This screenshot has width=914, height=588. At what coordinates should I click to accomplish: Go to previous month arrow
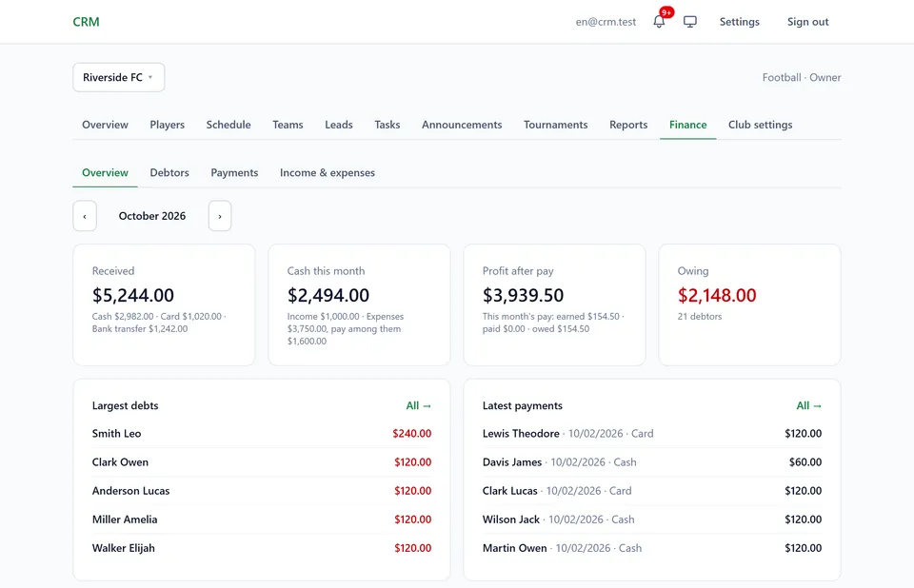[85, 216]
